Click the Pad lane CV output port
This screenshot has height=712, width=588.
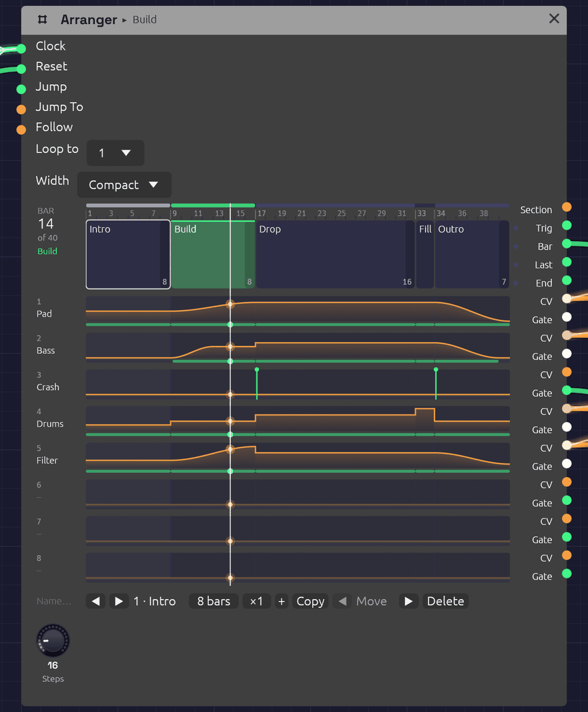pos(567,299)
